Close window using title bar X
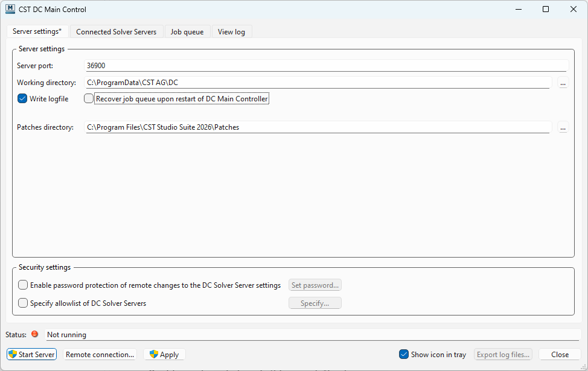Image resolution: width=588 pixels, height=371 pixels. tap(574, 9)
